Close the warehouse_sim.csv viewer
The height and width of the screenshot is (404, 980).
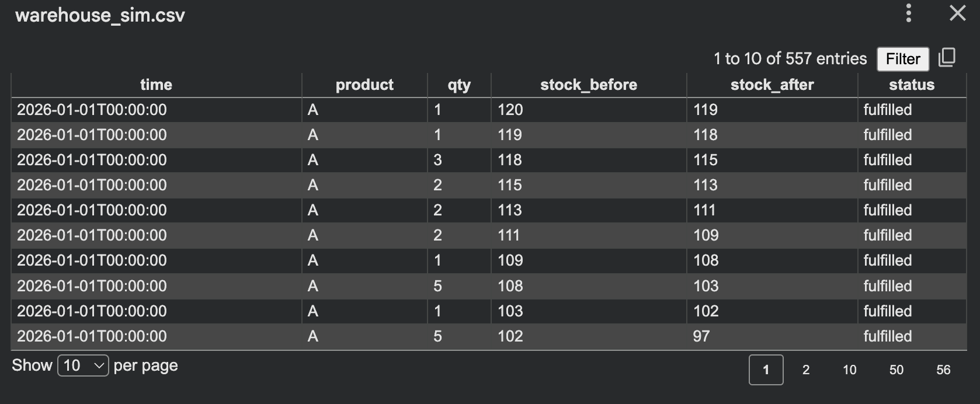[x=957, y=13]
